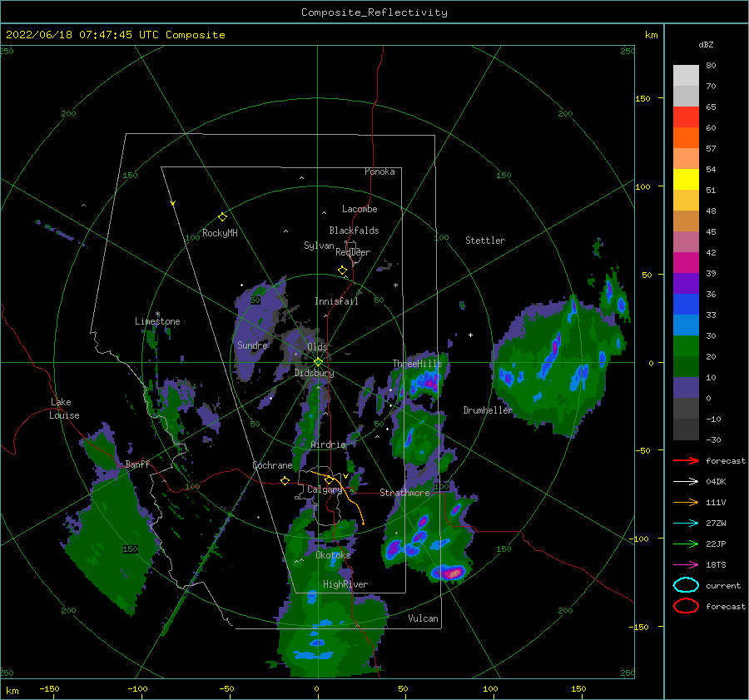Click the 'Composite_Reflectivity' title text
This screenshot has width=749, height=700.
pos(374,12)
